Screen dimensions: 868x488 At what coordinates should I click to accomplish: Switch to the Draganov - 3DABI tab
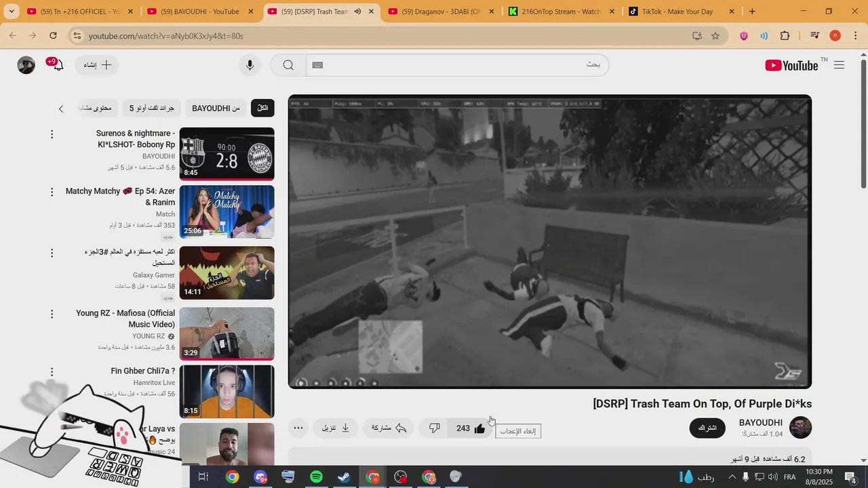tap(441, 12)
